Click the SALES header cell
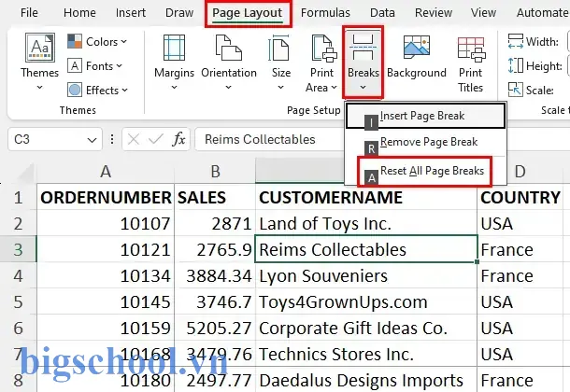 click(215, 198)
